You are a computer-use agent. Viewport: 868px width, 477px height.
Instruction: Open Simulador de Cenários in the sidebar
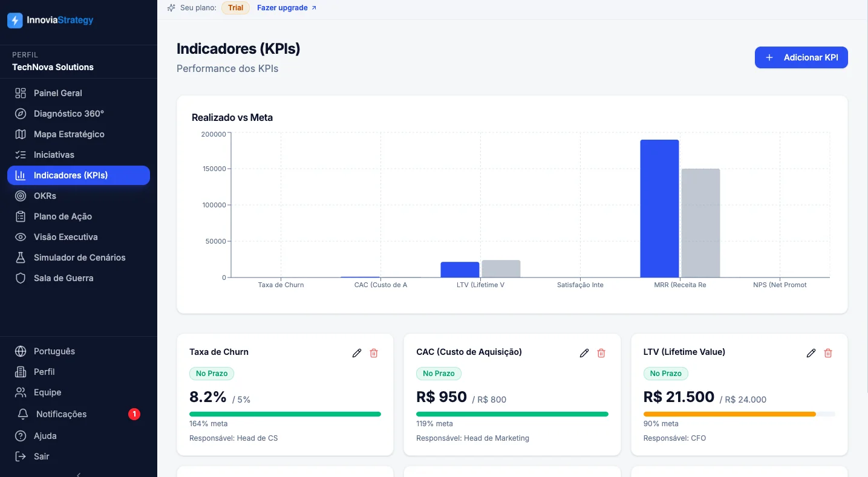pos(79,258)
